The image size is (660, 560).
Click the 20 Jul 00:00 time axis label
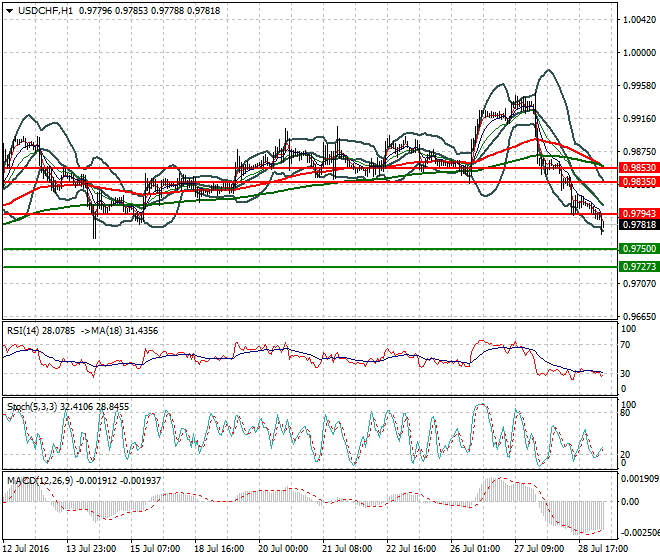283,549
